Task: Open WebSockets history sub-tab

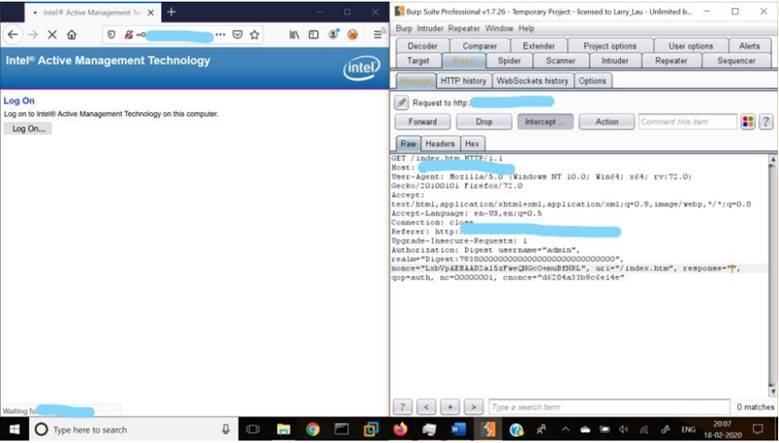Action: pyautogui.click(x=532, y=80)
